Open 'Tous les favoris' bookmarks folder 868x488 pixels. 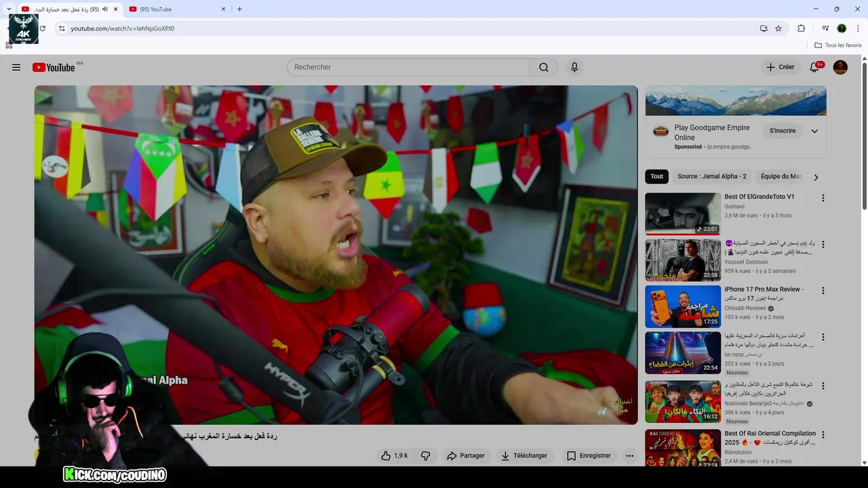click(x=837, y=45)
